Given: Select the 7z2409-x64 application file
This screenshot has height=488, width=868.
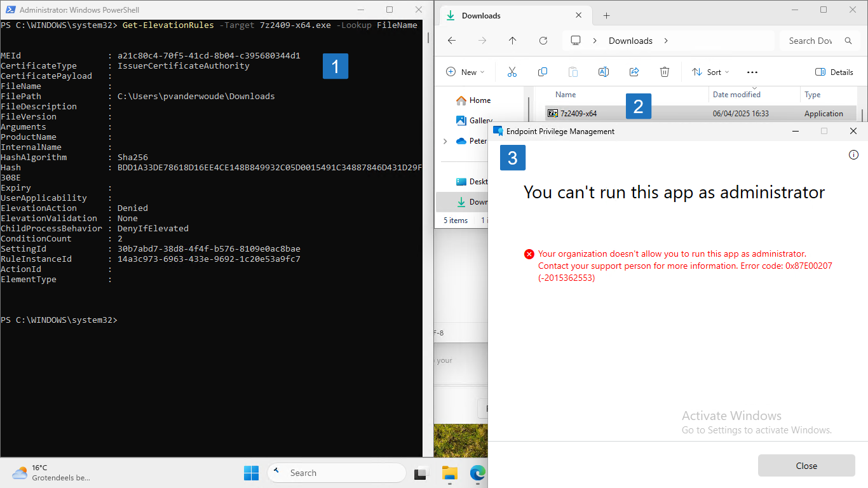Looking at the screenshot, I should 578,114.
